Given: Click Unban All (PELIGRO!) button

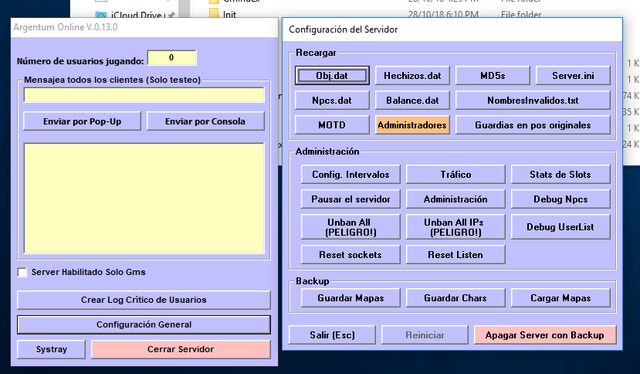Looking at the screenshot, I should [x=351, y=227].
